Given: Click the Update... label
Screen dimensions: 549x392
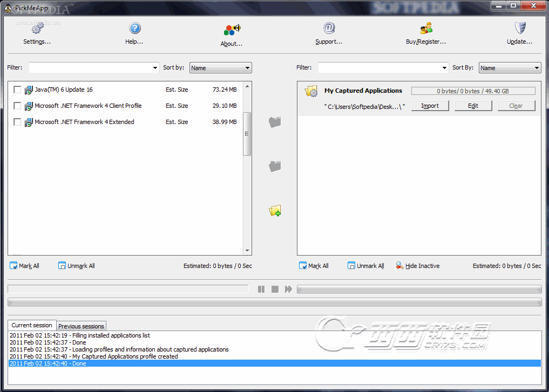Looking at the screenshot, I should tap(520, 42).
